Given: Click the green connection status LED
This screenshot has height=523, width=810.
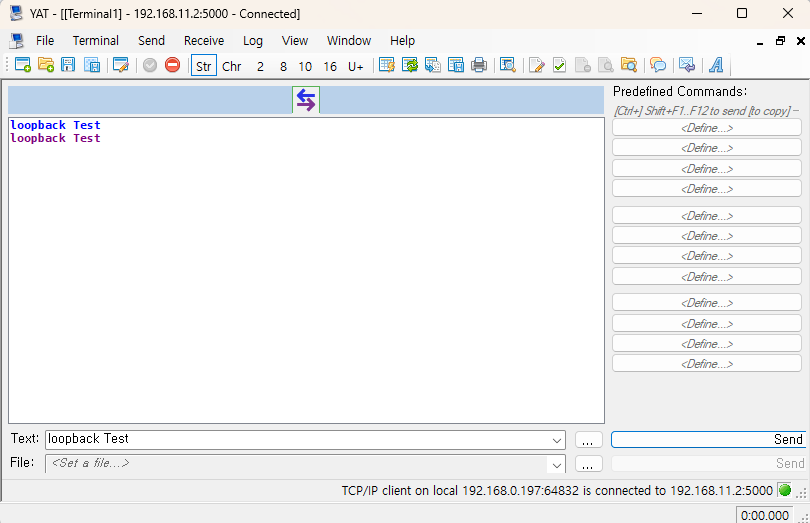Looking at the screenshot, I should (x=785, y=490).
